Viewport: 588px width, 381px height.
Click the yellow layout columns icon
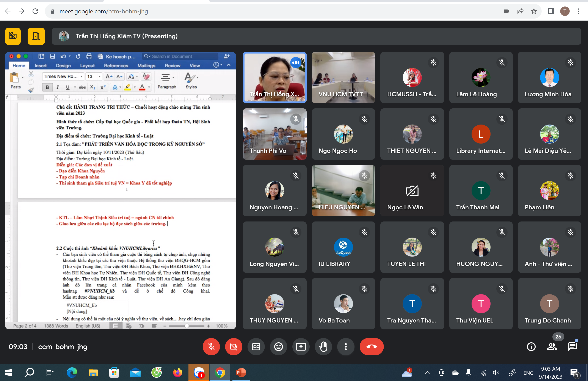[x=36, y=36]
